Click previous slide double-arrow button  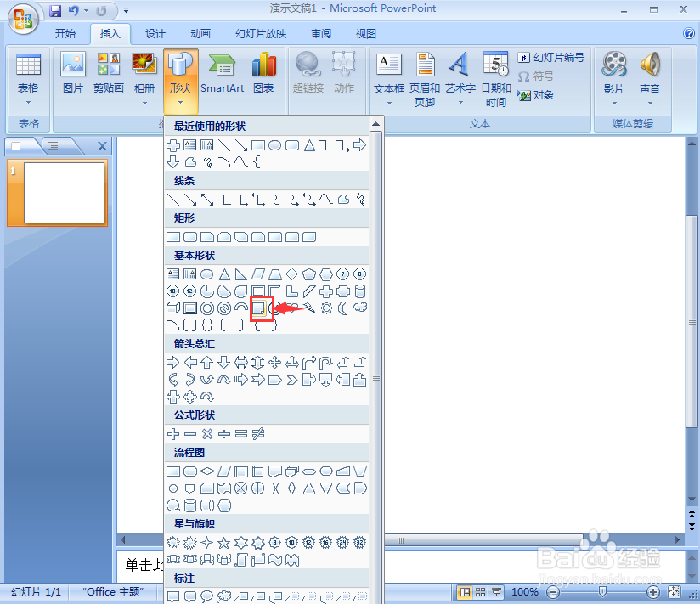692,513
